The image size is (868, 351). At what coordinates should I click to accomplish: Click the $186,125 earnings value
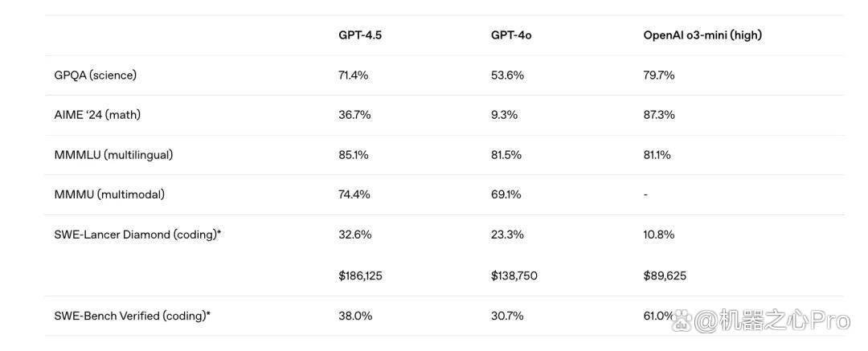(360, 275)
